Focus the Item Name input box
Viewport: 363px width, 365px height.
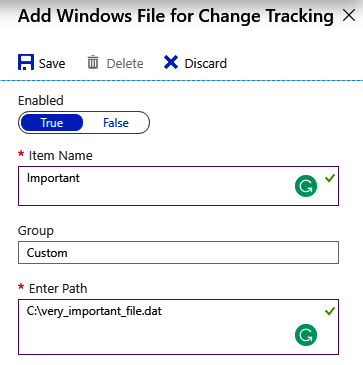coord(178,186)
